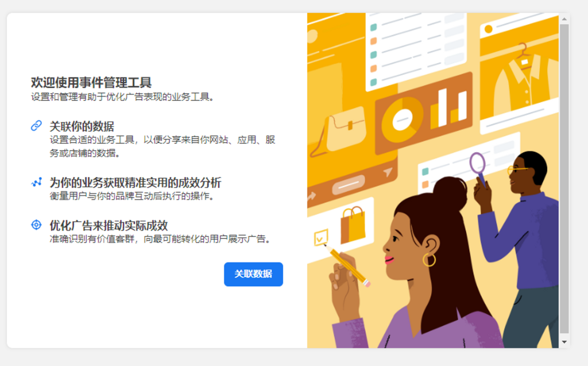The image size is (588, 366).
Task: Click the scrollbar up arrow
Action: coord(564,18)
